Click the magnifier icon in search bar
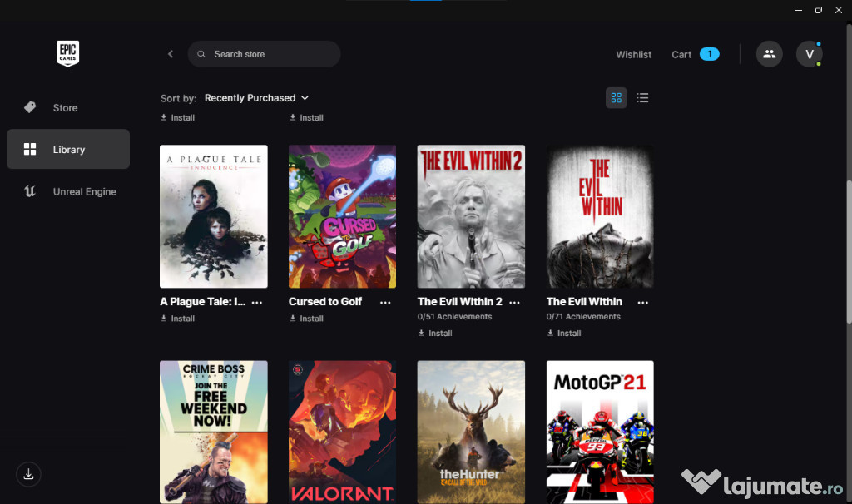The height and width of the screenshot is (504, 852). coord(201,54)
